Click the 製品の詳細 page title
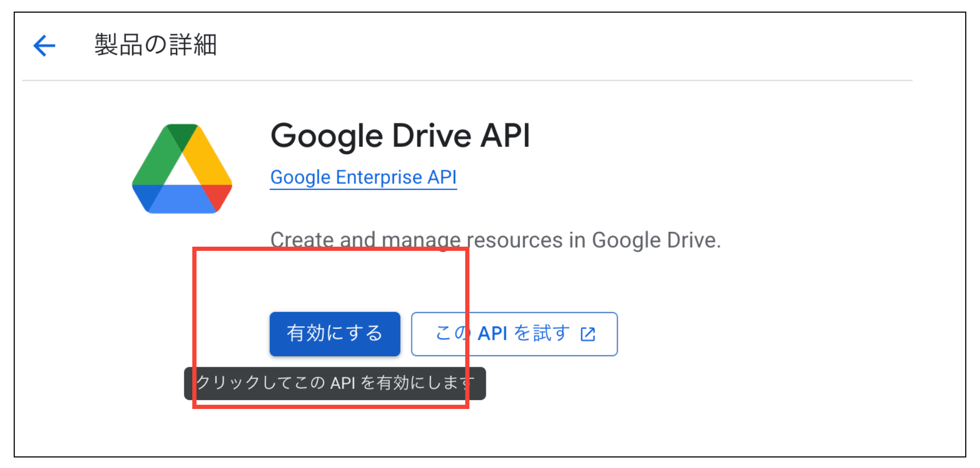This screenshot has height=468, width=980. [156, 45]
